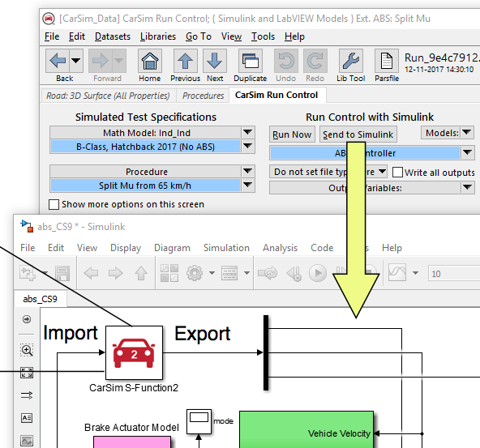Open CarSim Libraries menu
Viewport: 480px width, 448px height.
pos(158,36)
